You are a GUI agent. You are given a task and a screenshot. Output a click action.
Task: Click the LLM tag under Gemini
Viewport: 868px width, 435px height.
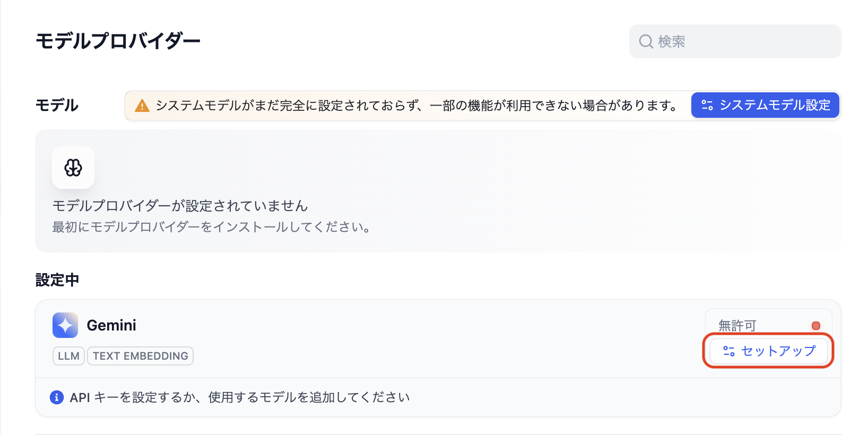tap(68, 356)
